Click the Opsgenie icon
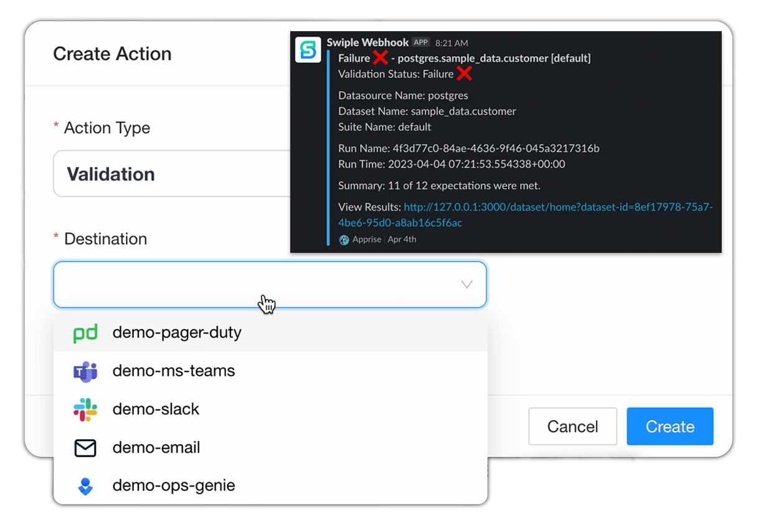 85,487
